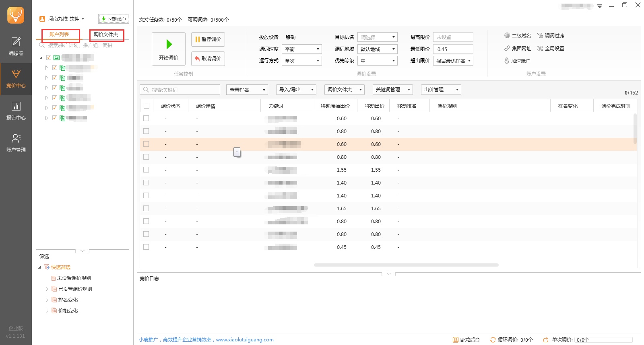Click the 最高限价 未设置 input field
The height and width of the screenshot is (345, 644).
(x=453, y=37)
